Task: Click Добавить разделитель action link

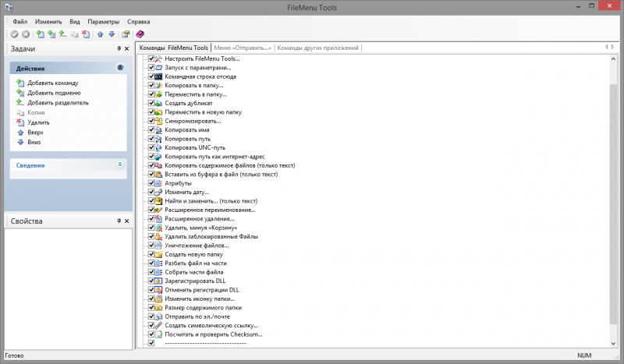Action: [58, 103]
